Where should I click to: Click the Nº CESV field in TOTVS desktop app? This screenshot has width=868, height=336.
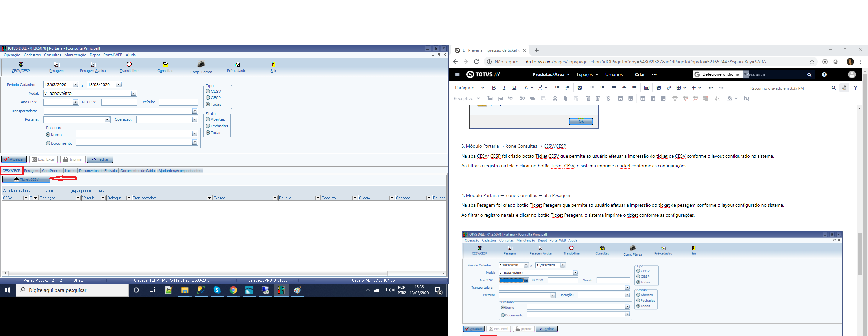tap(119, 102)
